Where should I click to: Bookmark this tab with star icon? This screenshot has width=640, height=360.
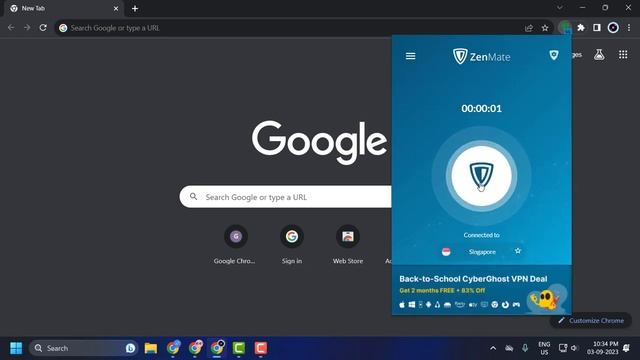(x=545, y=28)
